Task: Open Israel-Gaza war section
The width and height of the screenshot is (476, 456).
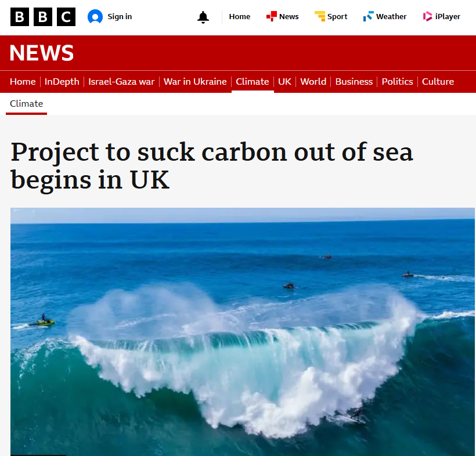Action: tap(121, 82)
